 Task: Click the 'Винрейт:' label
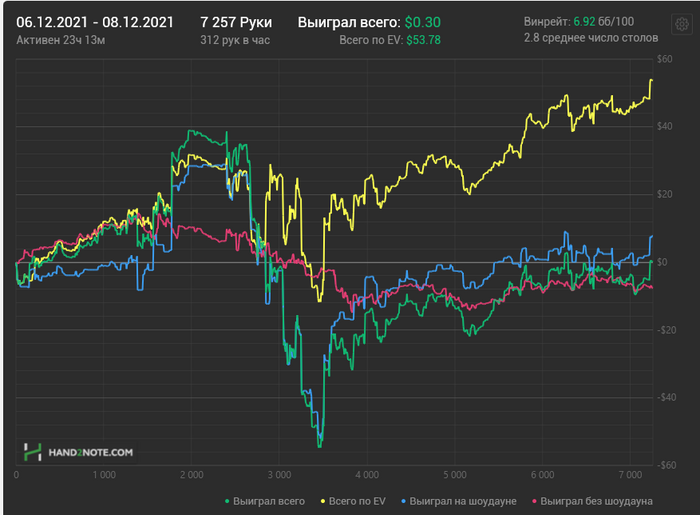click(x=547, y=21)
